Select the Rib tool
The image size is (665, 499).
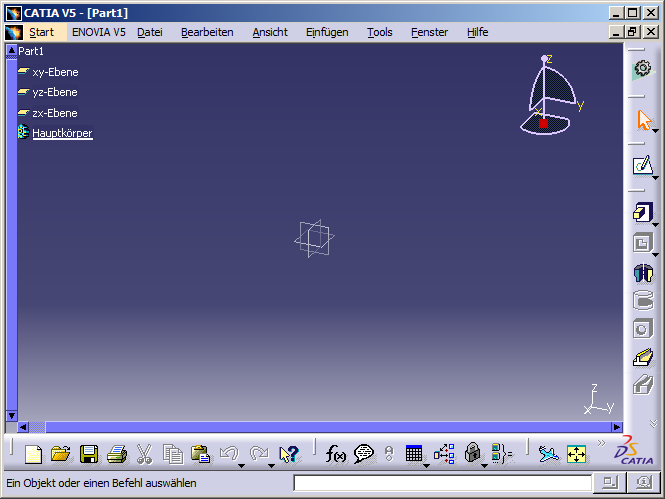tap(643, 357)
